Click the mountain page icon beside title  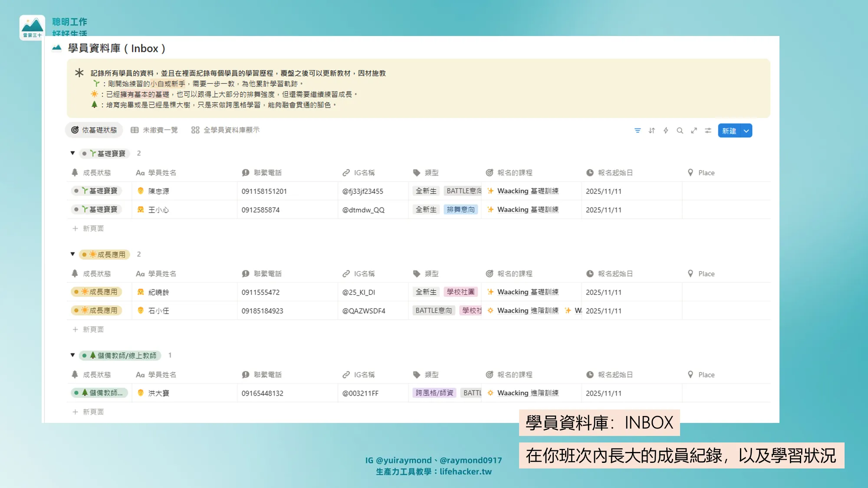(x=57, y=48)
